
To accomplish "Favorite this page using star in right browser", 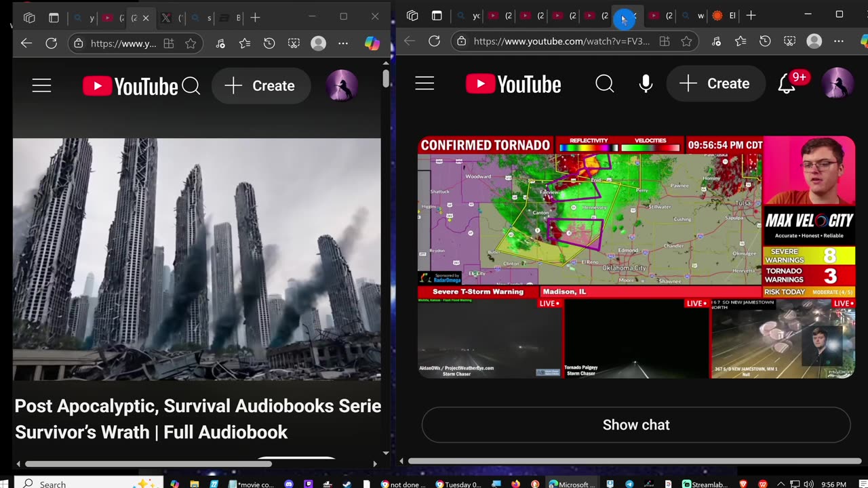I will click(x=686, y=41).
